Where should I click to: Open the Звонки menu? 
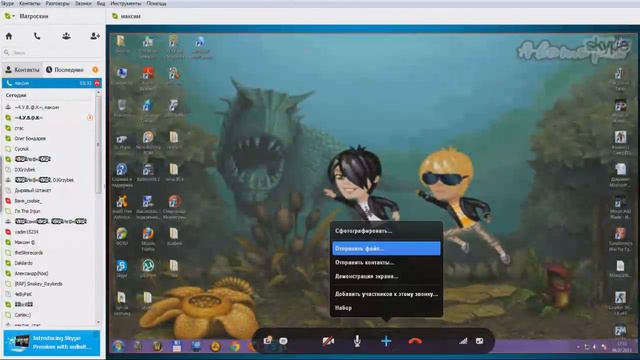(x=83, y=3)
